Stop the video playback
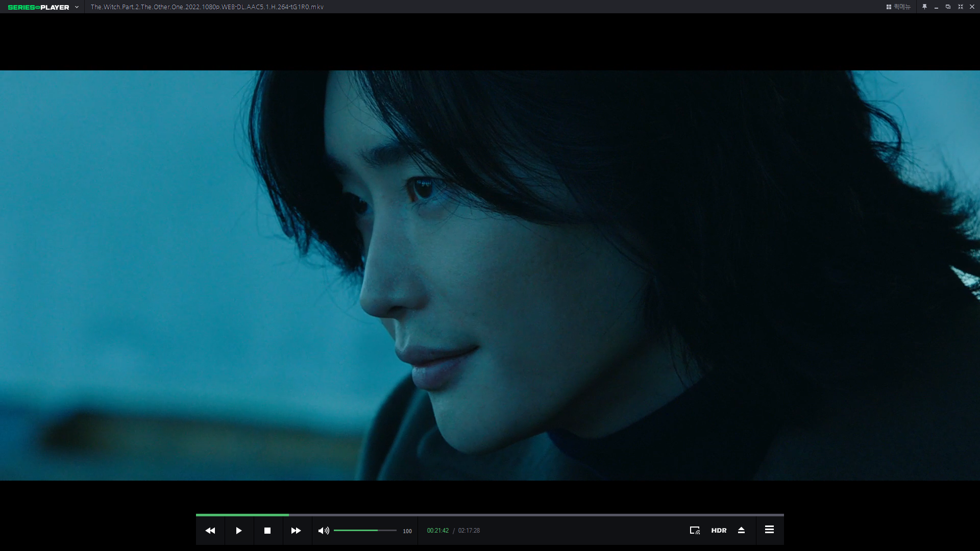Screen dimensions: 980x551 (x=267, y=531)
